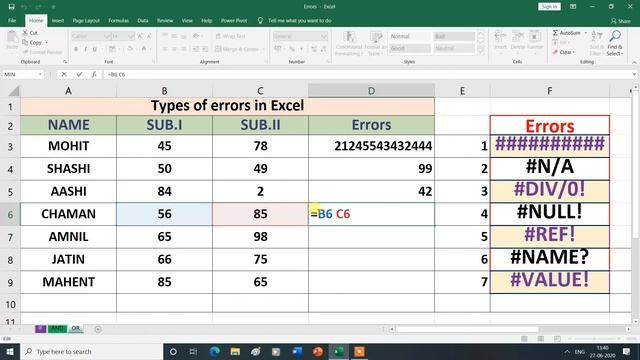This screenshot has width=640, height=360.
Task: Toggle Underline formatting
Action: point(95,49)
